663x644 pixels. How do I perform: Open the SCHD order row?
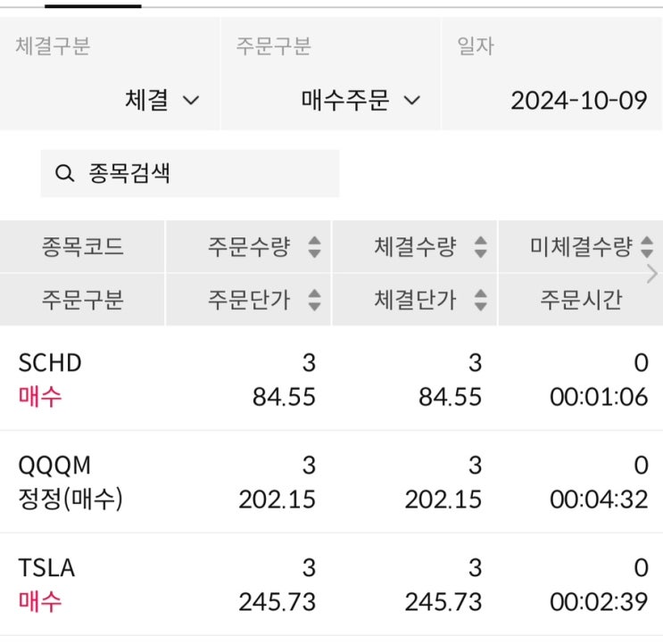tap(331, 378)
